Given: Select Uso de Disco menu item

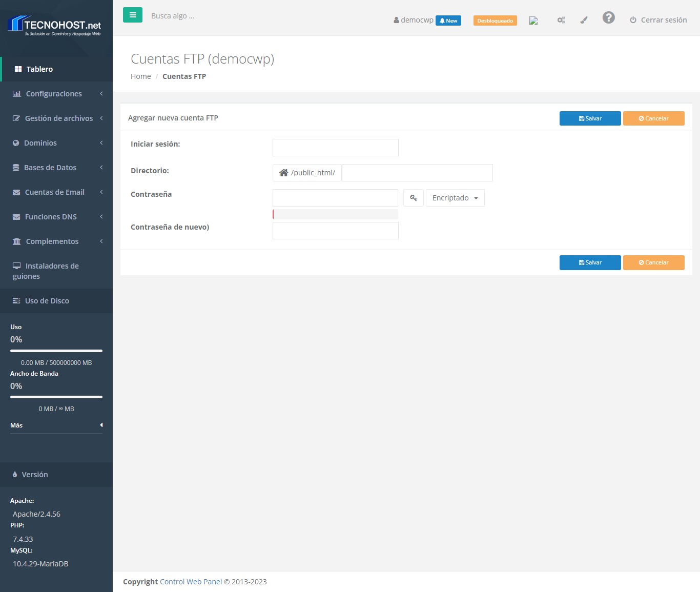Looking at the screenshot, I should (x=47, y=301).
